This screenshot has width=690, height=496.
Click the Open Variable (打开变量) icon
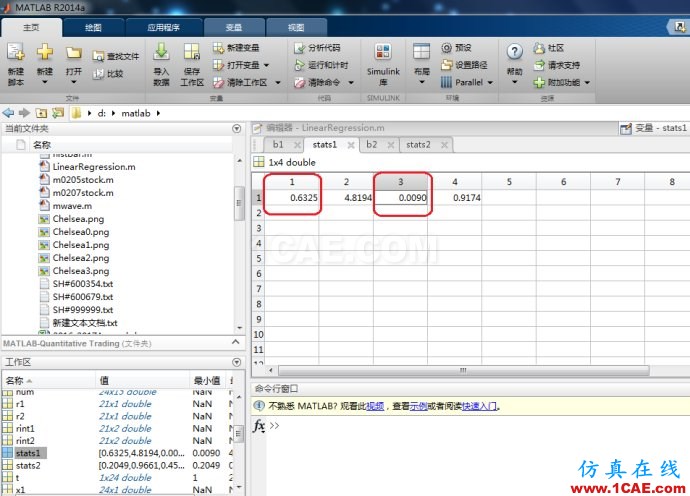click(218, 65)
